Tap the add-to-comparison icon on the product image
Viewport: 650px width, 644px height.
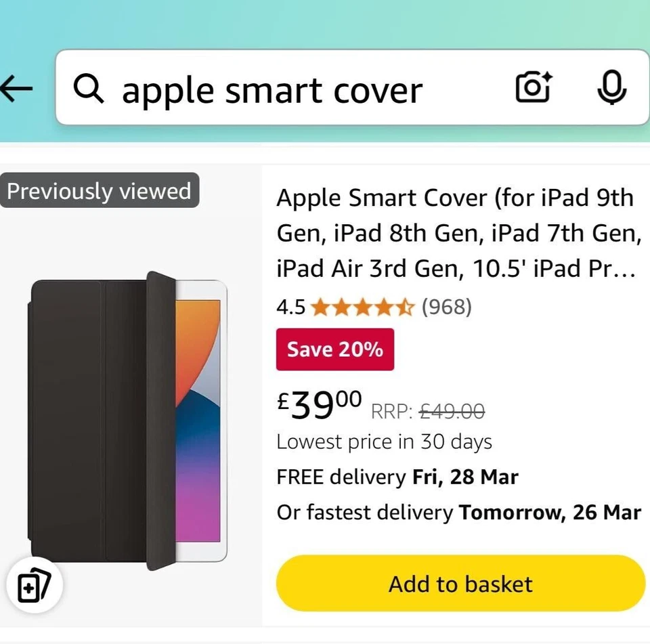(x=34, y=585)
